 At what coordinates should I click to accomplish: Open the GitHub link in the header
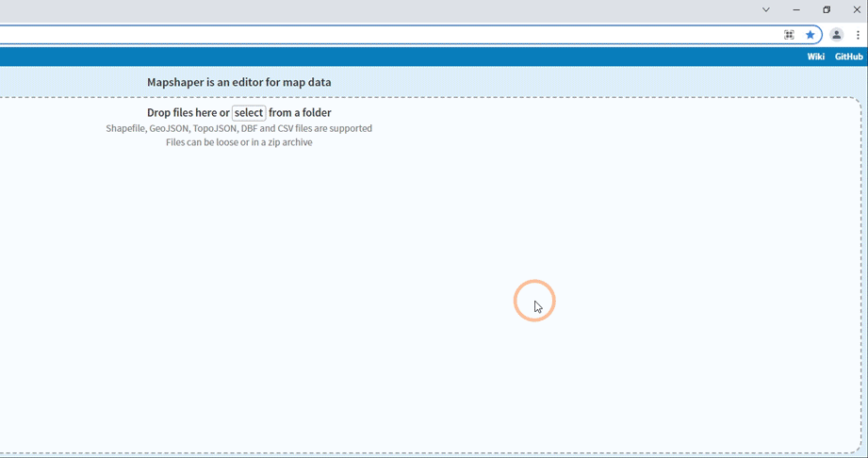[848, 57]
